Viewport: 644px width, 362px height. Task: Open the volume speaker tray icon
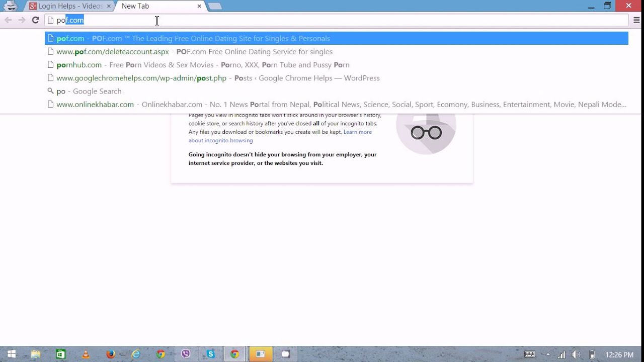pyautogui.click(x=577, y=354)
